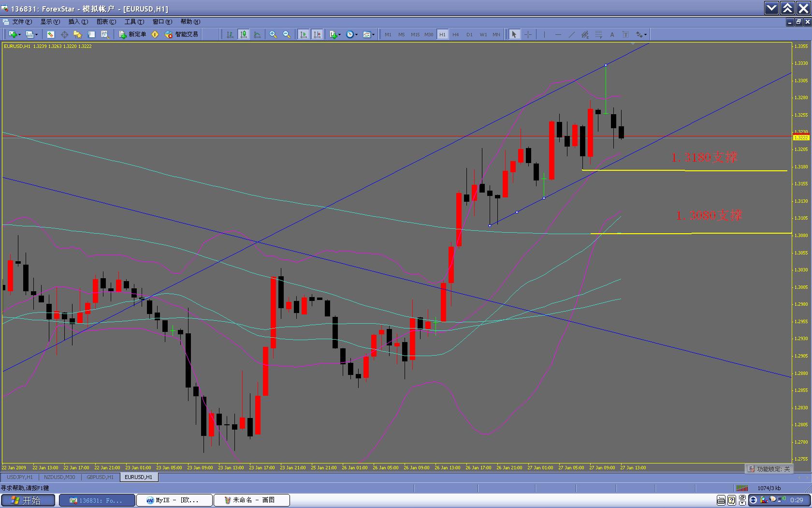Viewport: 812px width, 508px height.
Task: Switch chart to bar chart mode
Action: pos(230,34)
